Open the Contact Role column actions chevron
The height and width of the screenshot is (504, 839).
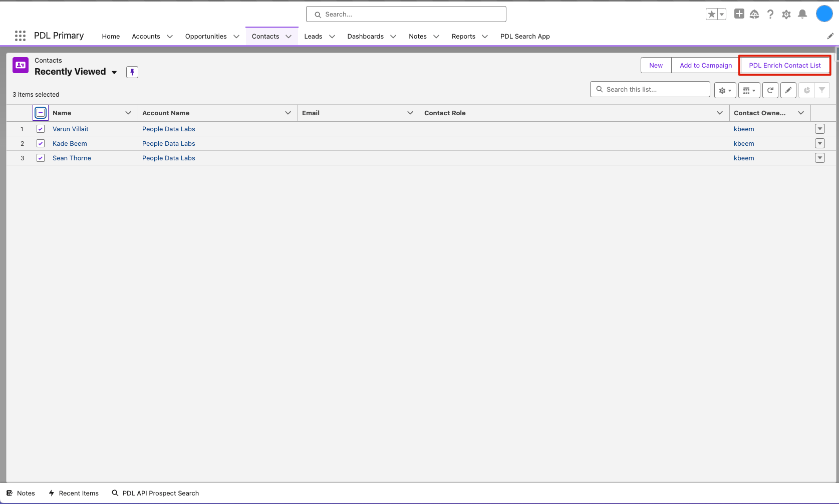coord(720,113)
